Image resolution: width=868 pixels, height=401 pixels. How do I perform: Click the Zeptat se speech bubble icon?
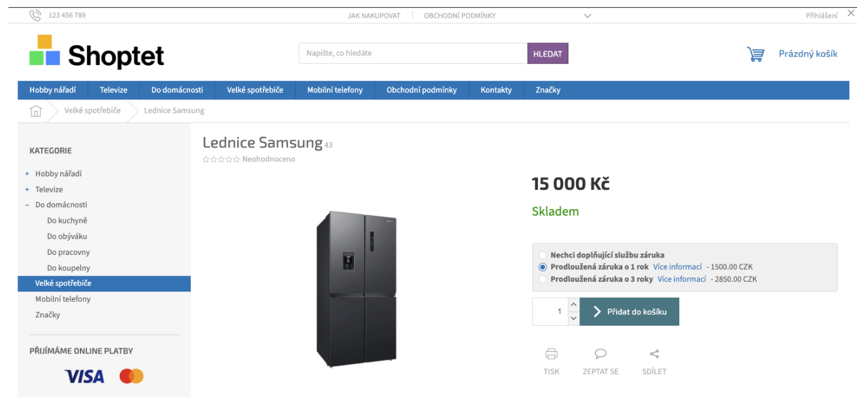point(601,354)
